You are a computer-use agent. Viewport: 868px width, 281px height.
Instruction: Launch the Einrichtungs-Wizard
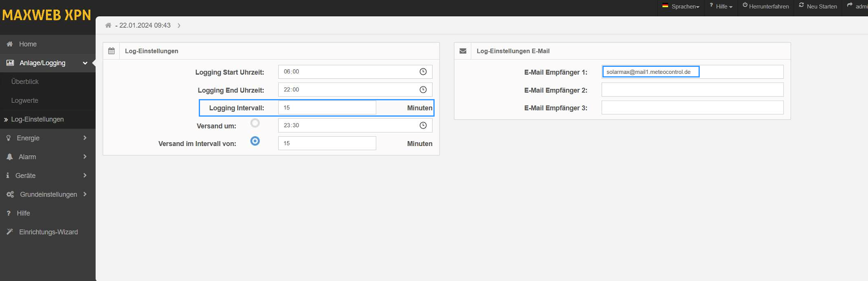48,232
